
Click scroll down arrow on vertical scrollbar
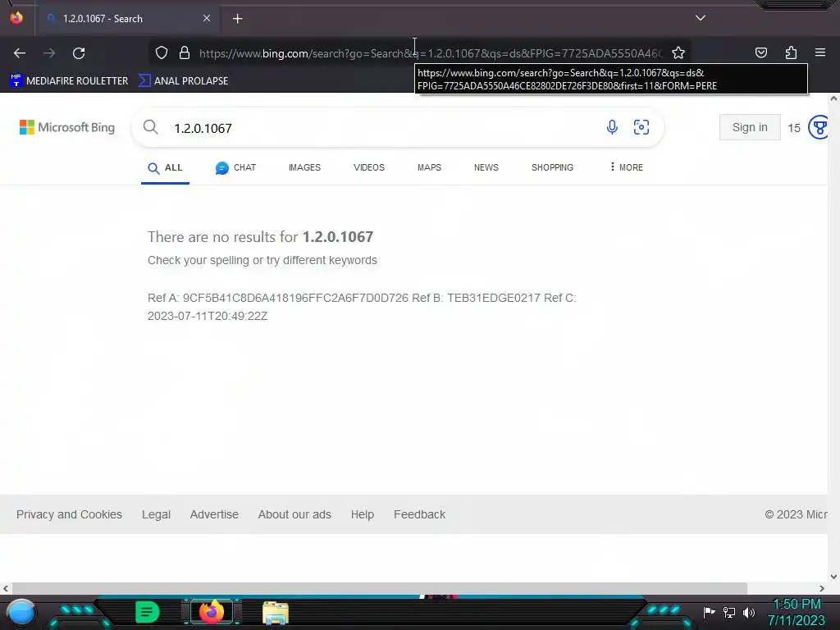(x=833, y=577)
